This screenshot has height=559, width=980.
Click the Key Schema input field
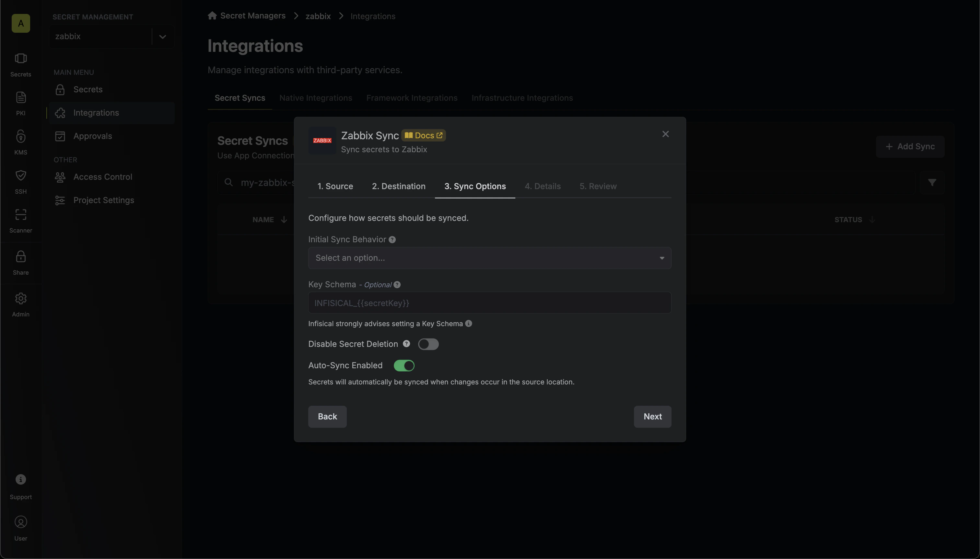489,303
